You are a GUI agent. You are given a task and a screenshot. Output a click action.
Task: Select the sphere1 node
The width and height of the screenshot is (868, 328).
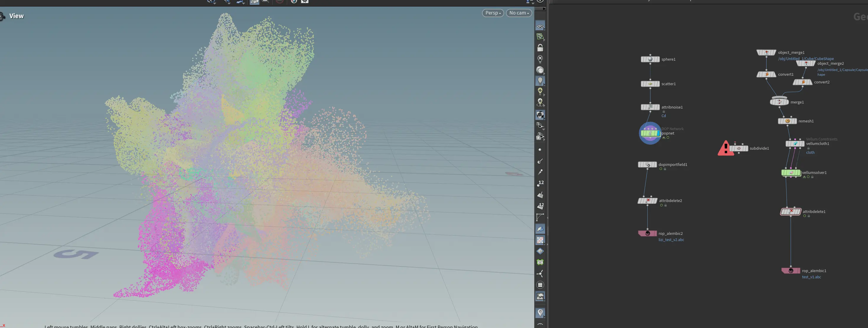coord(650,59)
